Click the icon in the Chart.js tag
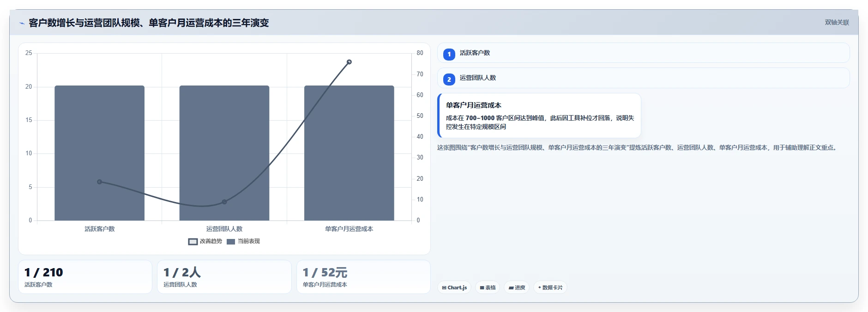 tap(444, 288)
